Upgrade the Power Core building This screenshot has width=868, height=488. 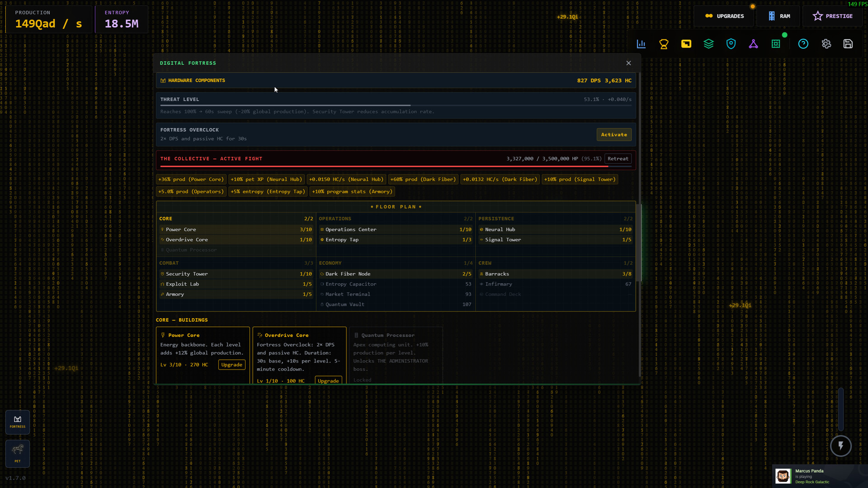[x=231, y=365]
